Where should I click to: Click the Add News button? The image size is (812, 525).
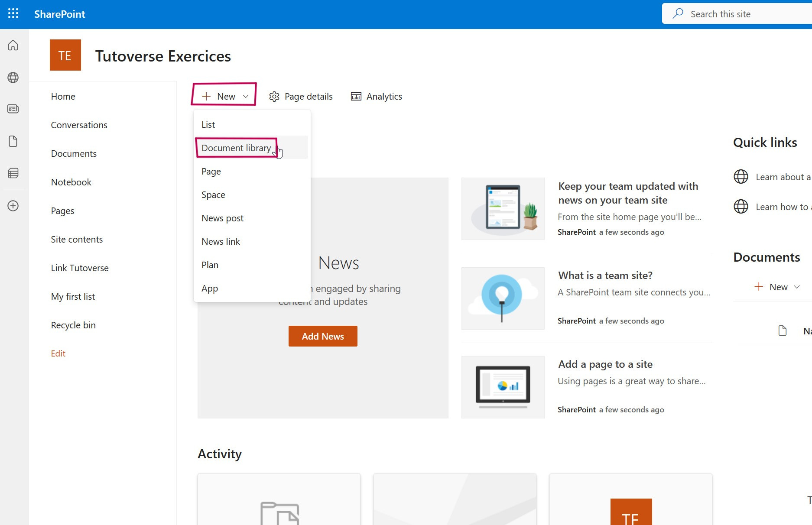click(x=323, y=336)
